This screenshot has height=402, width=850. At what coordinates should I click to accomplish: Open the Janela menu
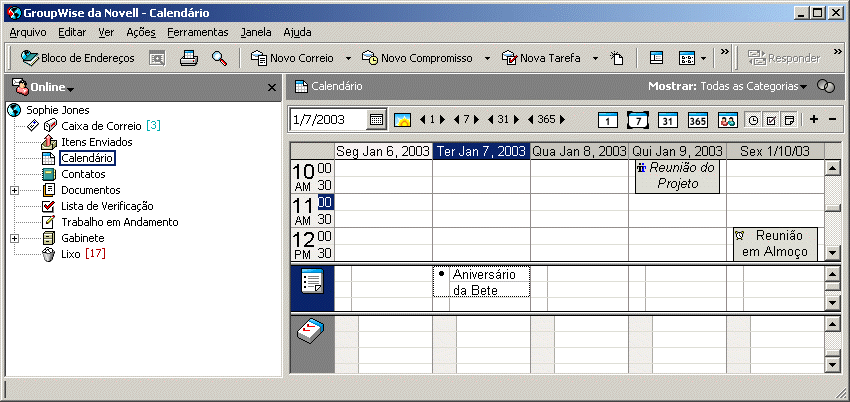click(256, 32)
